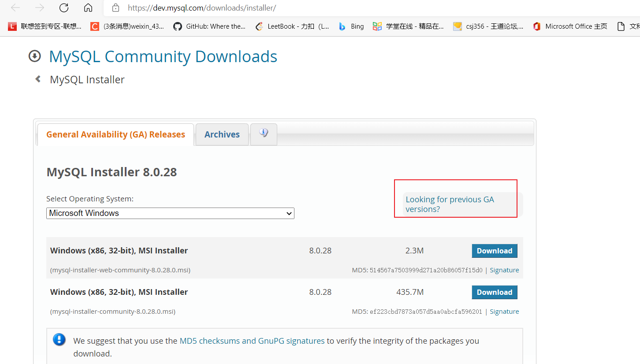Click the MD5 value starting ef223cbd
640x364 pixels.
pos(426,312)
